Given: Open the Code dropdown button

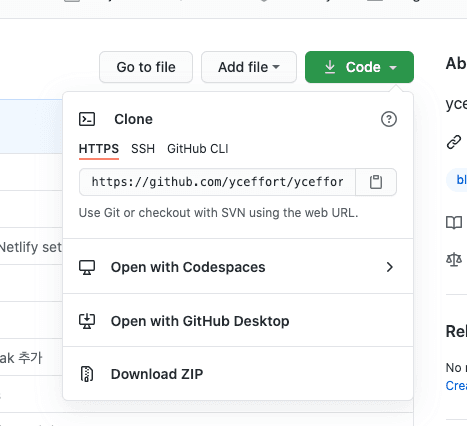Looking at the screenshot, I should pos(359,67).
